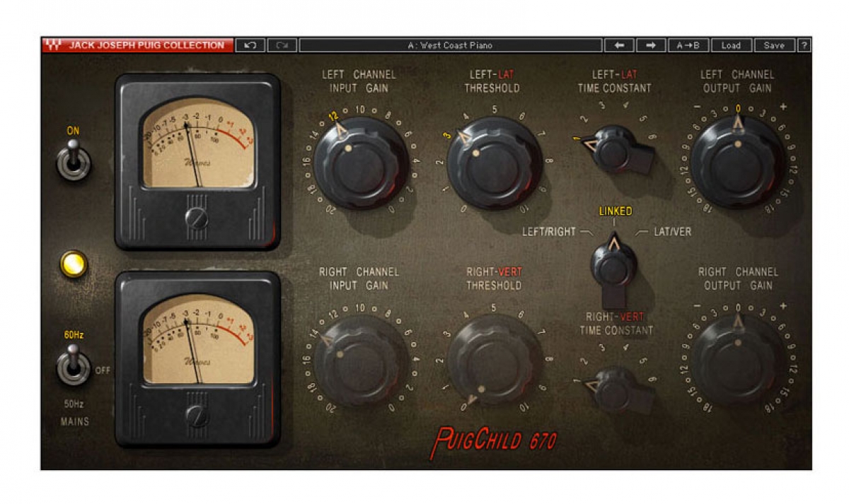Click the Right-Vert Time Constant selector
The image size is (849, 504).
(614, 390)
